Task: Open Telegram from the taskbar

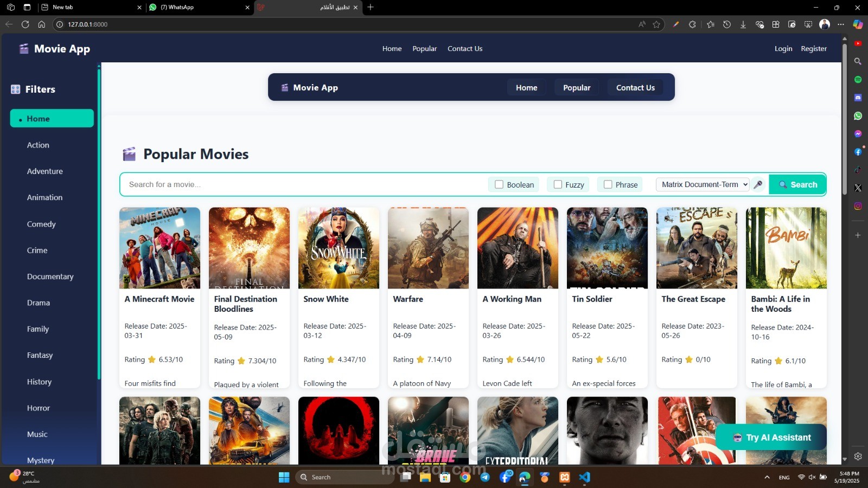Action: point(485,477)
